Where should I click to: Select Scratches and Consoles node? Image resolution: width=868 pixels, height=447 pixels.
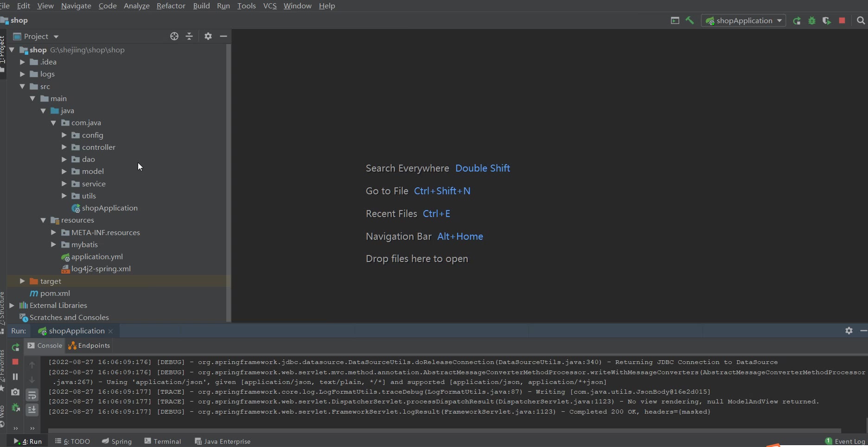click(x=64, y=318)
